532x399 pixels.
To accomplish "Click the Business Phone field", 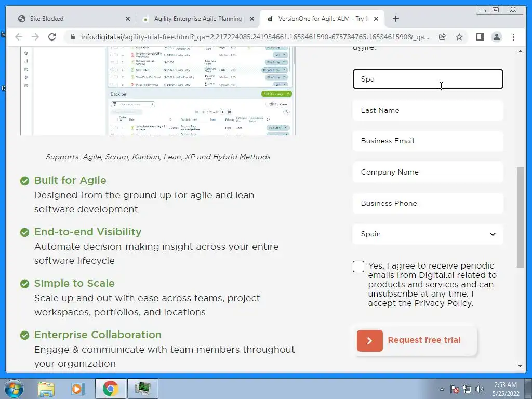I will (428, 203).
